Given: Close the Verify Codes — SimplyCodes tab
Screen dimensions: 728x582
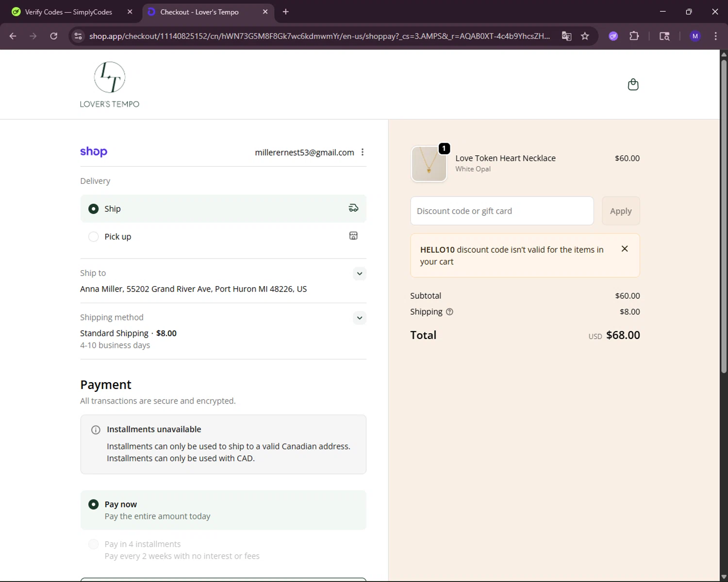Looking at the screenshot, I should click(130, 12).
